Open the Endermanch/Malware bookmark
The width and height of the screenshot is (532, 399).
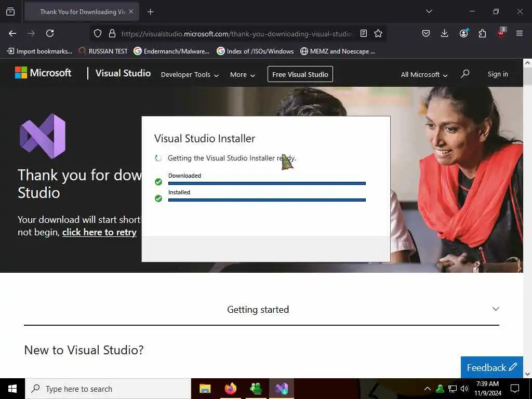(171, 51)
